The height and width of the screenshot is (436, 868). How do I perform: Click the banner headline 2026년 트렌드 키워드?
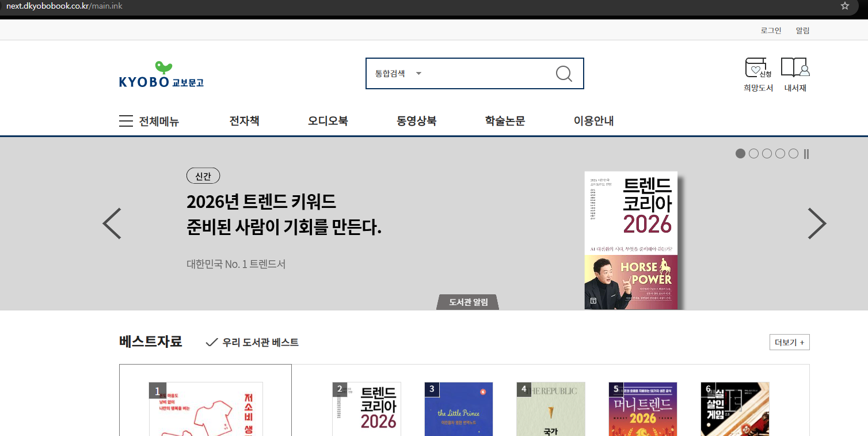coord(261,202)
